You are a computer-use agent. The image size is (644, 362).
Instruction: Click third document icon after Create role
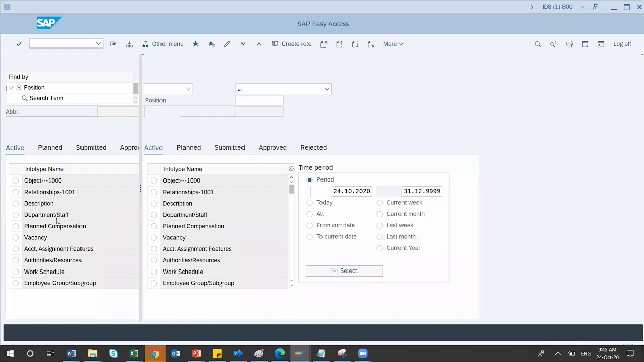tap(355, 44)
